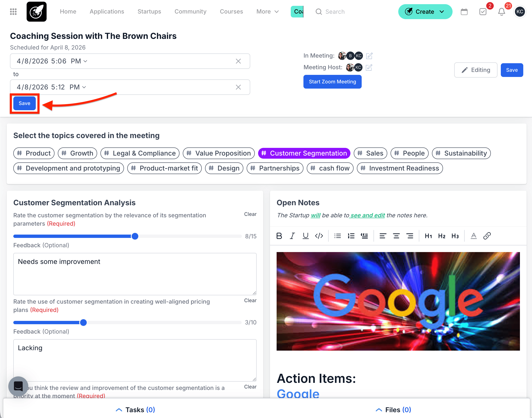
Task: Adjust the pricing plans slider at 3/10
Action: point(83,323)
